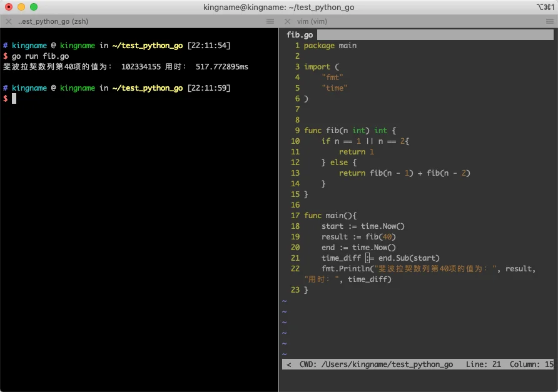Click the 'return 1' statement
The height and width of the screenshot is (392, 558).
click(356, 152)
